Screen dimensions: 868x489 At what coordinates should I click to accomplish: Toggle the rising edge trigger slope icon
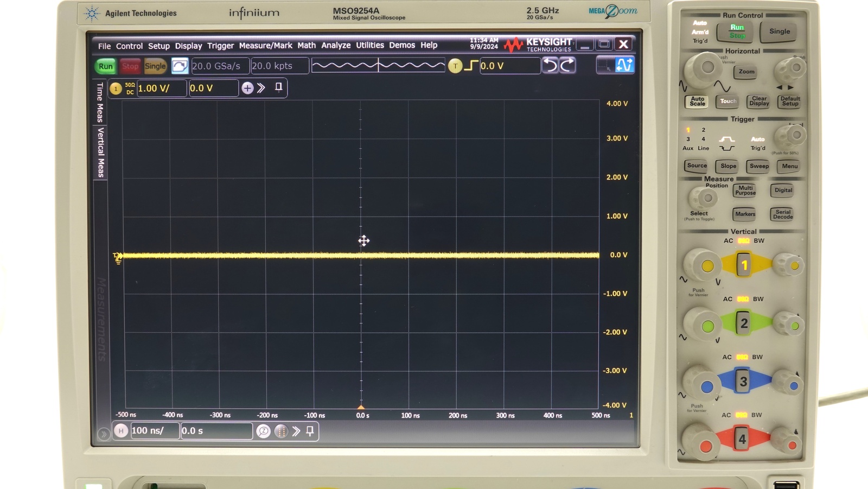point(471,66)
